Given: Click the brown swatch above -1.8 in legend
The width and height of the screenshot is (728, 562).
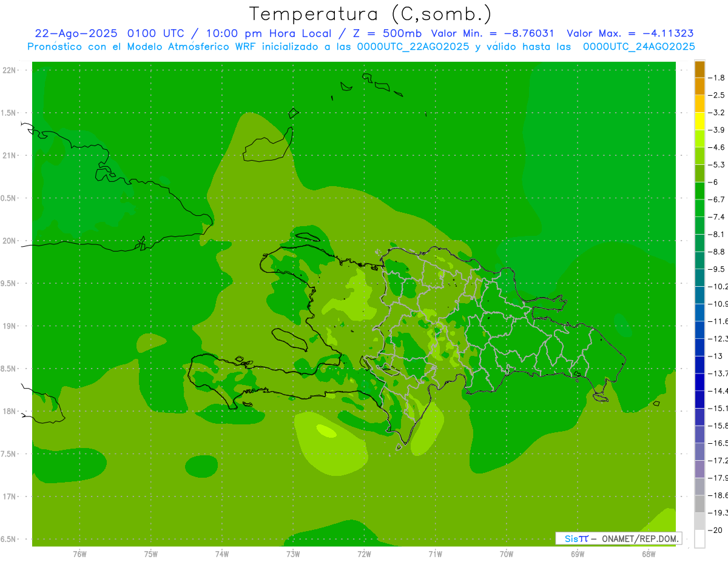Looking at the screenshot, I should tap(699, 69).
